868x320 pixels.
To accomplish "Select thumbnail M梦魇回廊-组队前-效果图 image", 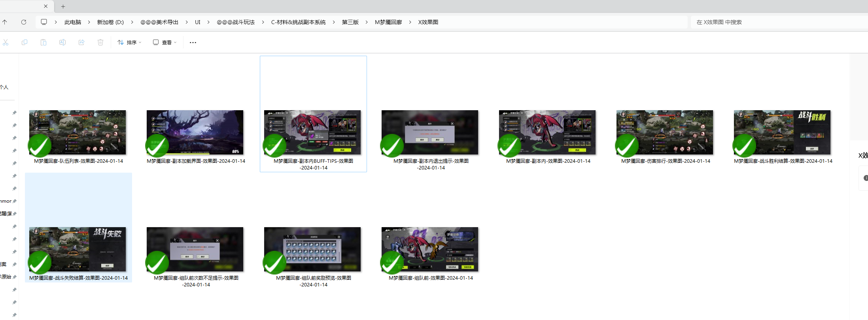I will [x=430, y=249].
